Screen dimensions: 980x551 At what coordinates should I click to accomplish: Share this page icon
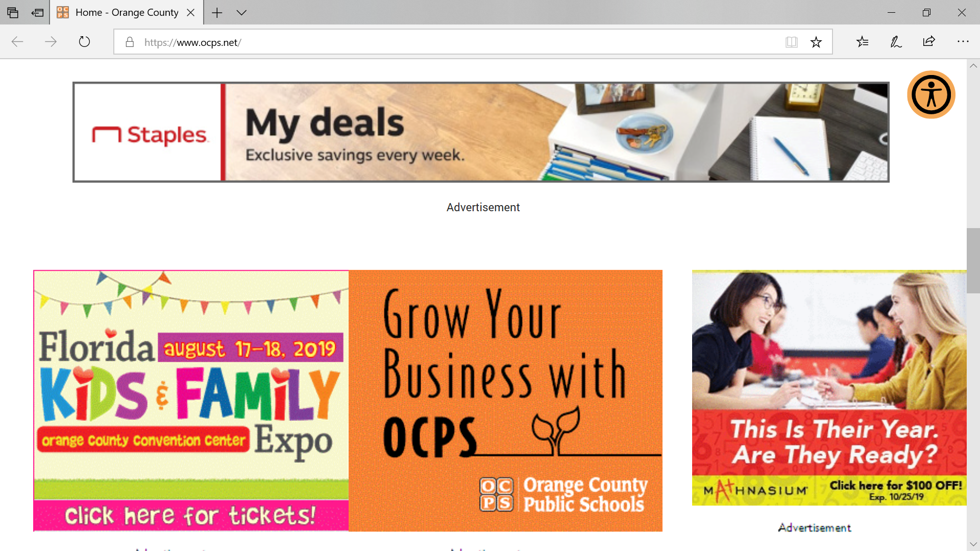coord(929,41)
